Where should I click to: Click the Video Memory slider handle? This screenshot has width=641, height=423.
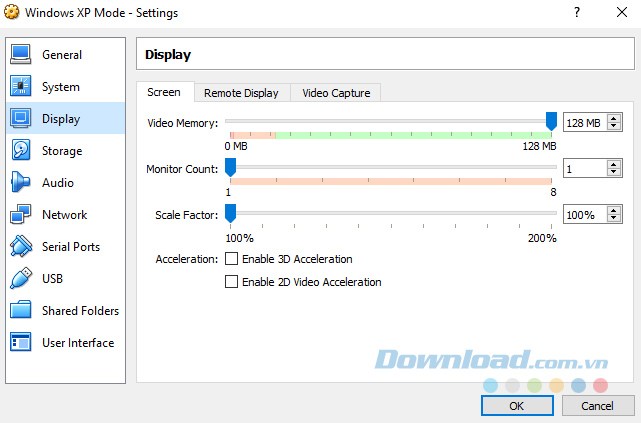click(x=551, y=121)
